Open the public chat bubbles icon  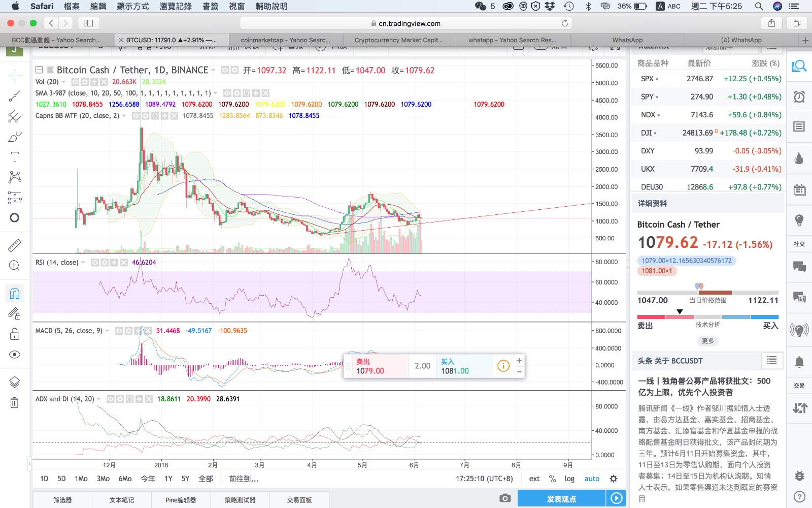click(799, 266)
